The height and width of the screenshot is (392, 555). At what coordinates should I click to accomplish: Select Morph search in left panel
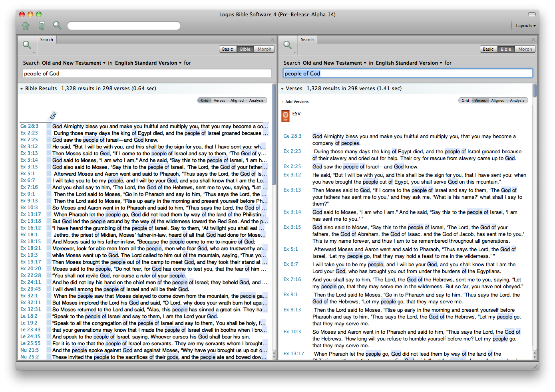click(x=265, y=49)
